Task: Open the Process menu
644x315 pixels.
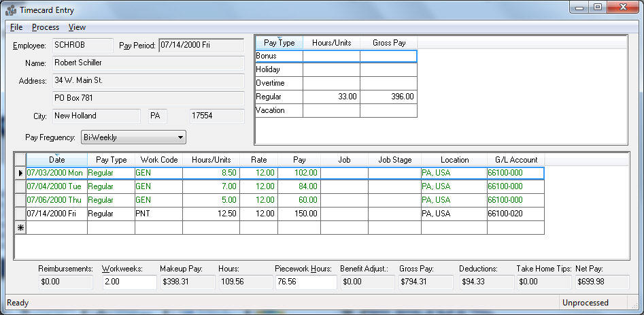Action: (x=46, y=27)
